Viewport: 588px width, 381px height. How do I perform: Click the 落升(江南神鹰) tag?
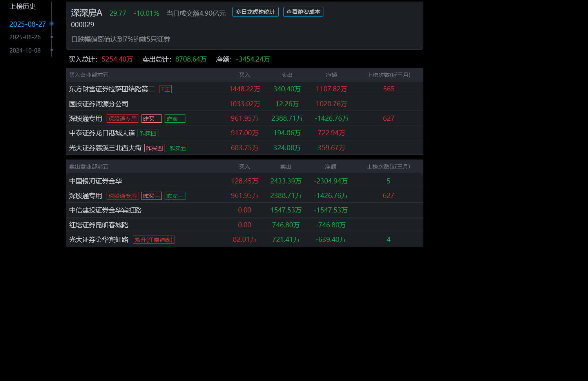[153, 240]
